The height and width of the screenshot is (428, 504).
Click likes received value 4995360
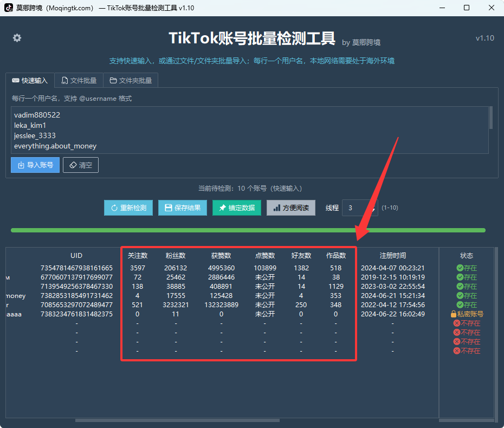pyautogui.click(x=221, y=268)
